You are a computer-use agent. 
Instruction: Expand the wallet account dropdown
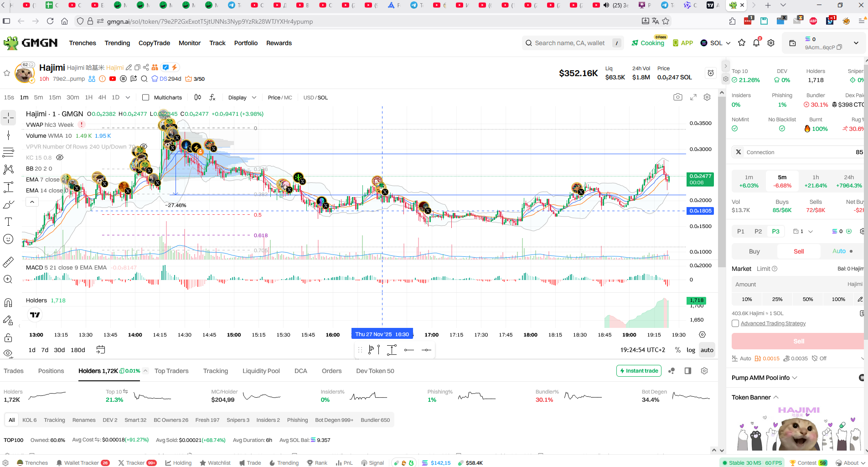[856, 43]
